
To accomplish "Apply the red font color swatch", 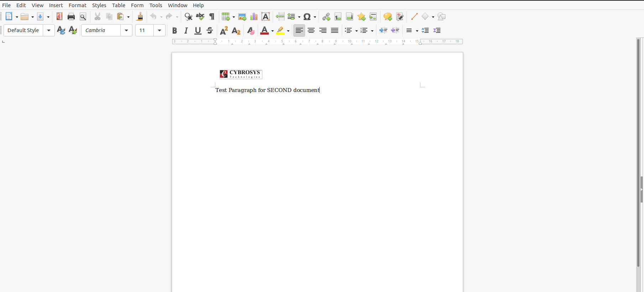I will (265, 31).
